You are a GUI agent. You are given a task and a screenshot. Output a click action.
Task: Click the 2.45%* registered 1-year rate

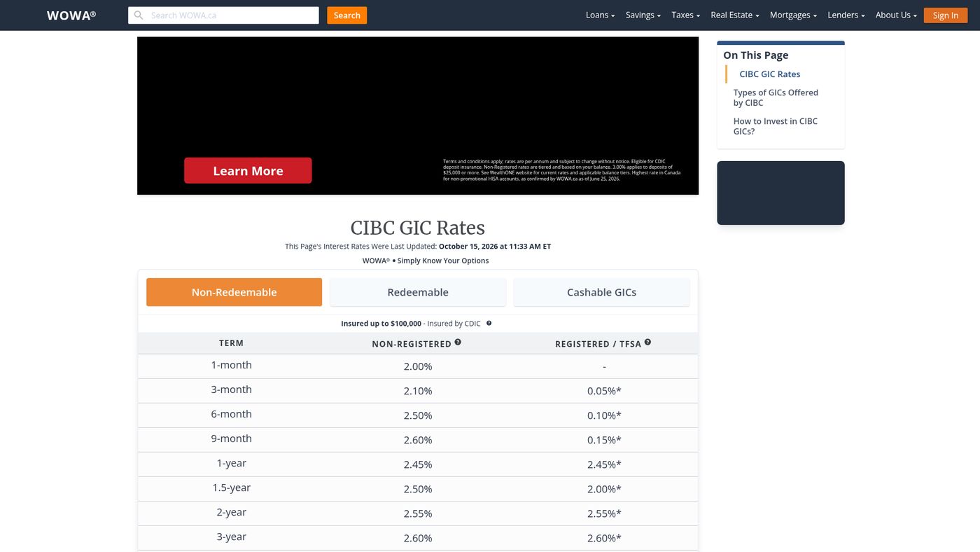604,464
